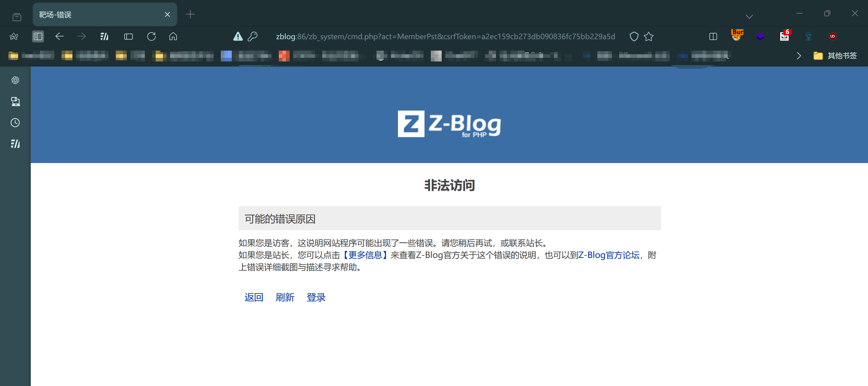Open ChatGPT panel in left sidebar
The height and width of the screenshot is (386, 868).
tap(15, 80)
